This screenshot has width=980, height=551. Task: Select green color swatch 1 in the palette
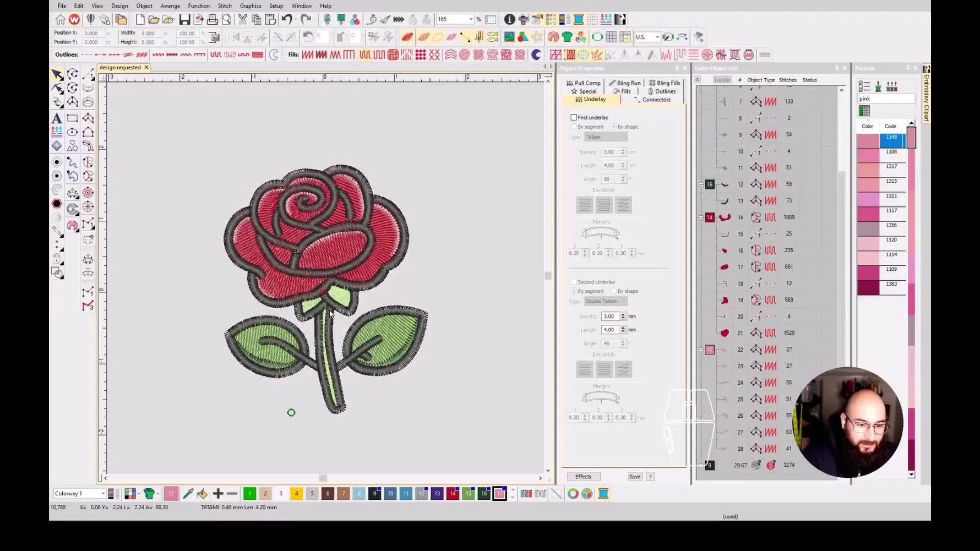(x=249, y=494)
